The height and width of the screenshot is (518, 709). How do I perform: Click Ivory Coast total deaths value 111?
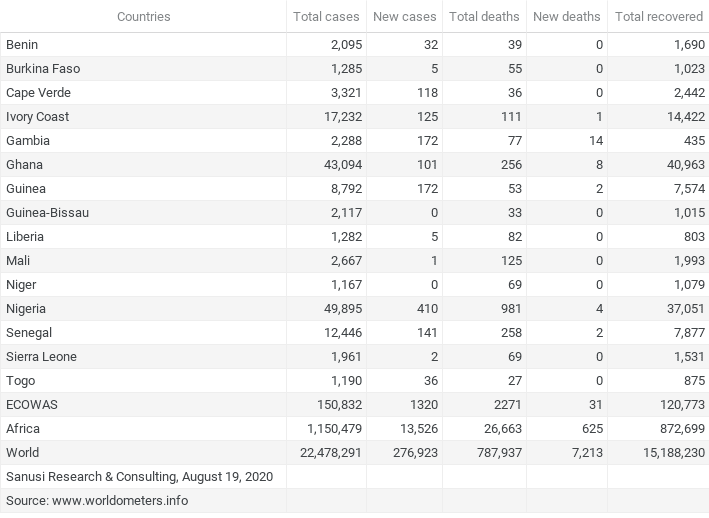coord(510,117)
